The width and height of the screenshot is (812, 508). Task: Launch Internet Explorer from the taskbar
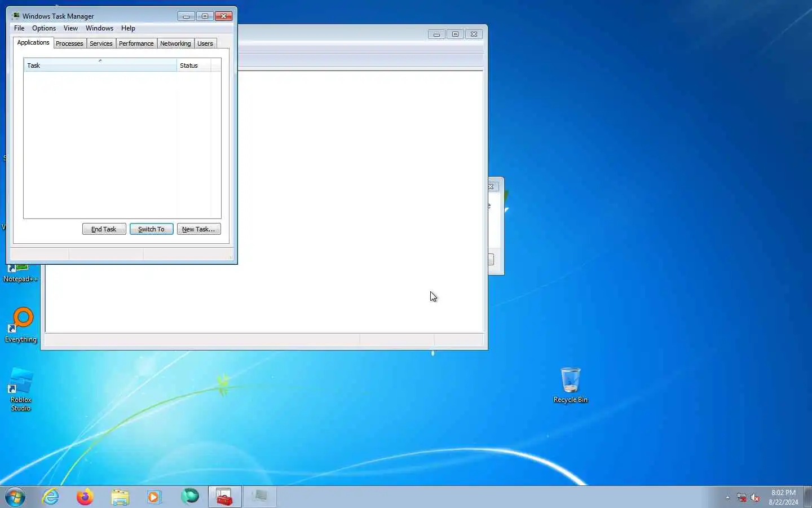(51, 497)
